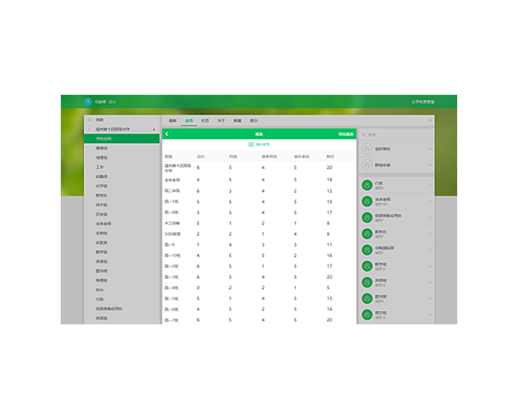Image resolution: width=518 pixels, height=420 pixels.
Task: Click the 行政 group green avatar
Action: [367, 185]
